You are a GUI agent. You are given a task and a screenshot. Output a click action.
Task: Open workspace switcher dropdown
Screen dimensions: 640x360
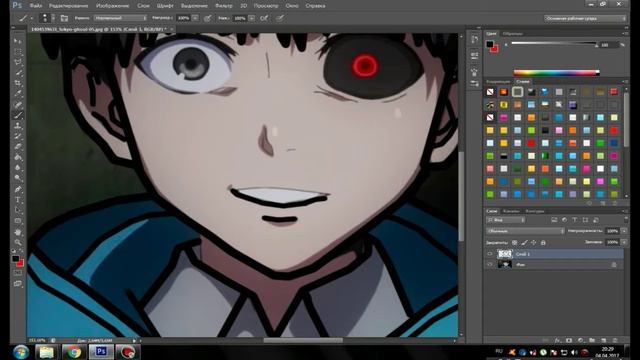[584, 18]
